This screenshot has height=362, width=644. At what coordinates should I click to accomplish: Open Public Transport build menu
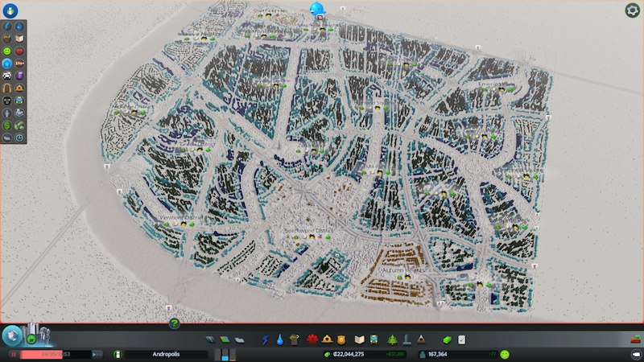click(x=375, y=339)
